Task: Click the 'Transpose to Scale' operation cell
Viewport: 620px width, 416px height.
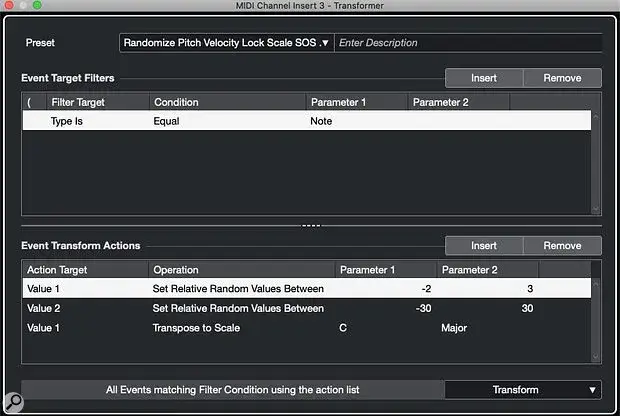Action: click(199, 328)
